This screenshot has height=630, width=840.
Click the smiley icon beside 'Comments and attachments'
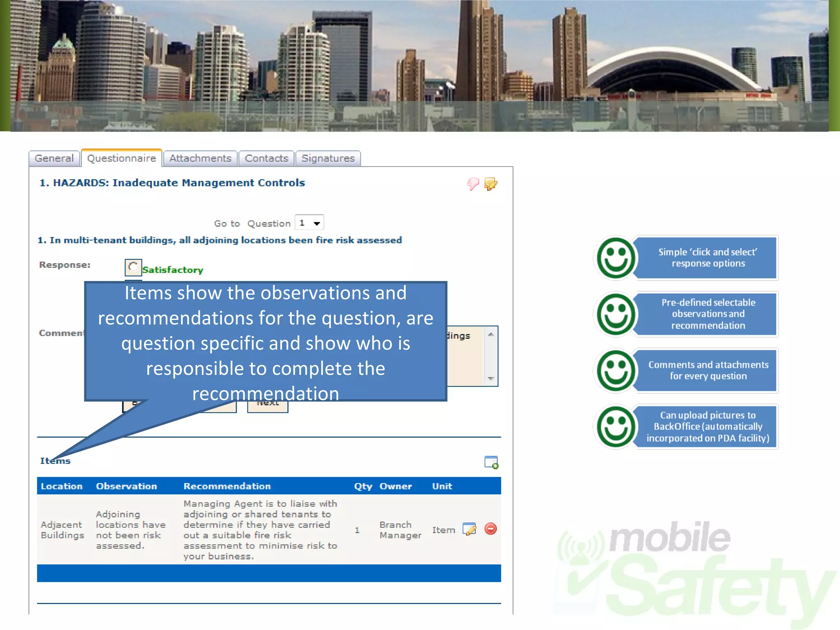click(x=616, y=371)
